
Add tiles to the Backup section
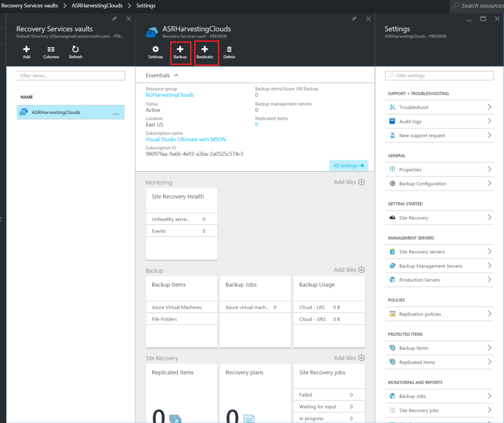point(349,269)
